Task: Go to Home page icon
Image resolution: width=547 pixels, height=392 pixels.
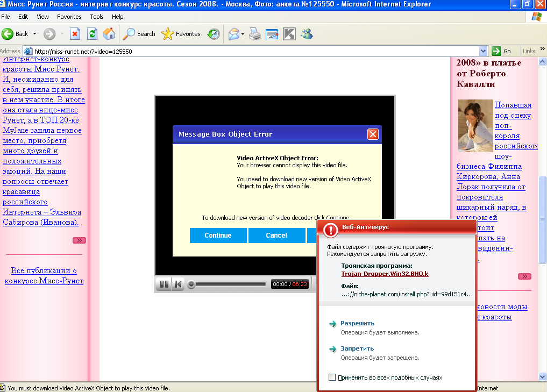Action: [x=109, y=34]
